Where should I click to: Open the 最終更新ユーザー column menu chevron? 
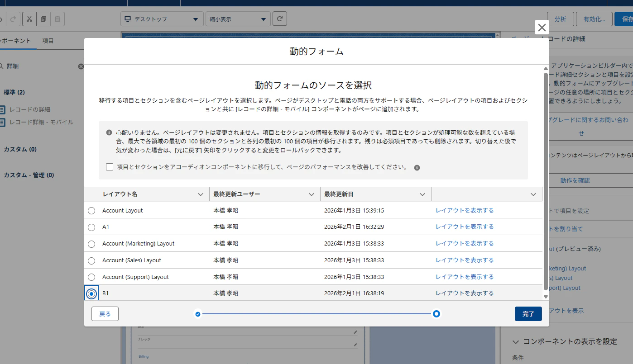click(312, 194)
